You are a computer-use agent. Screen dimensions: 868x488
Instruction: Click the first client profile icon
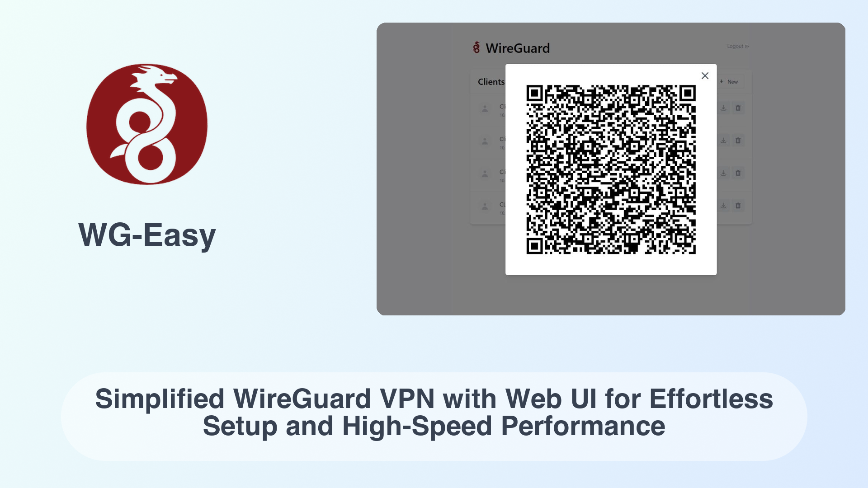(485, 108)
